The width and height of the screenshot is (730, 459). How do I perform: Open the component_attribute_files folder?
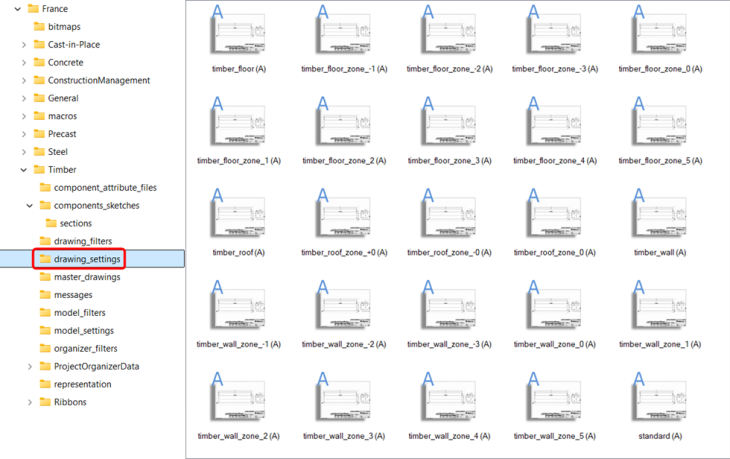98,188
